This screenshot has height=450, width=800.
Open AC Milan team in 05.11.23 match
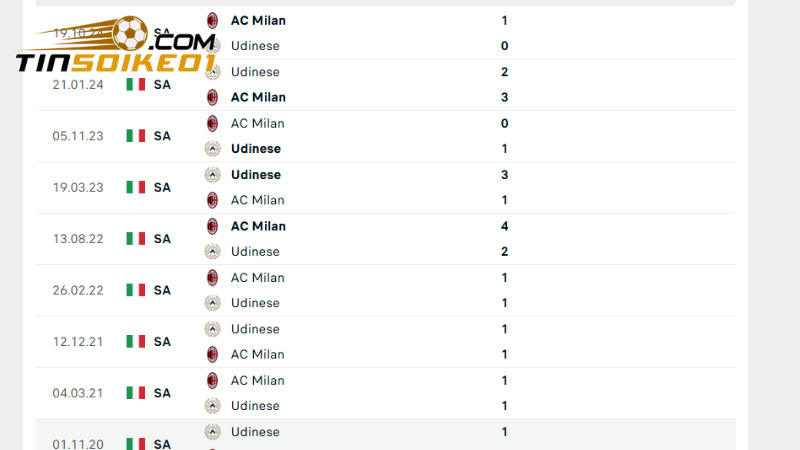click(257, 123)
